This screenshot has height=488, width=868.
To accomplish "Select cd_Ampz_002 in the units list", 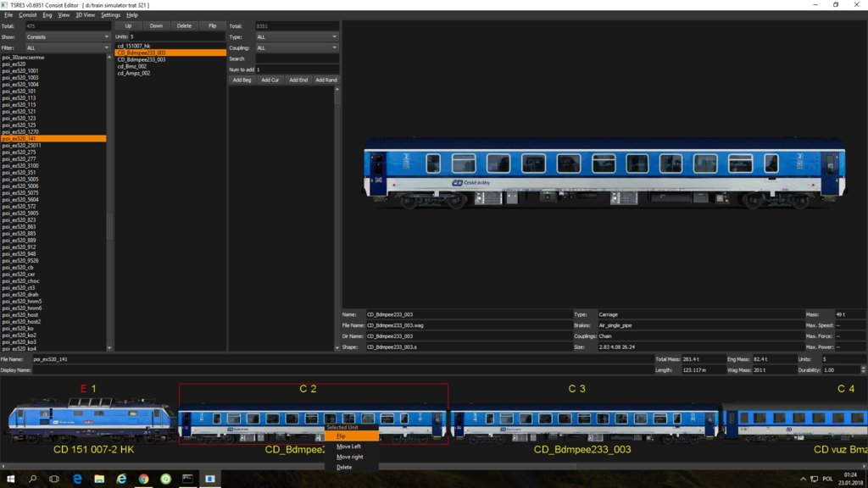I will click(133, 74).
